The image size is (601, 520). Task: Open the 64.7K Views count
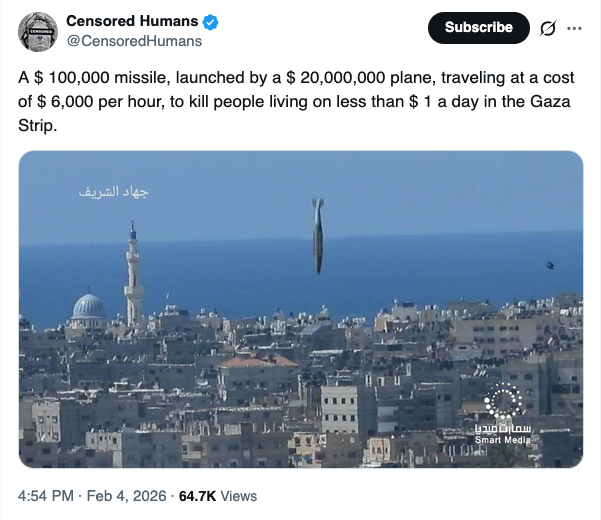pyautogui.click(x=217, y=496)
